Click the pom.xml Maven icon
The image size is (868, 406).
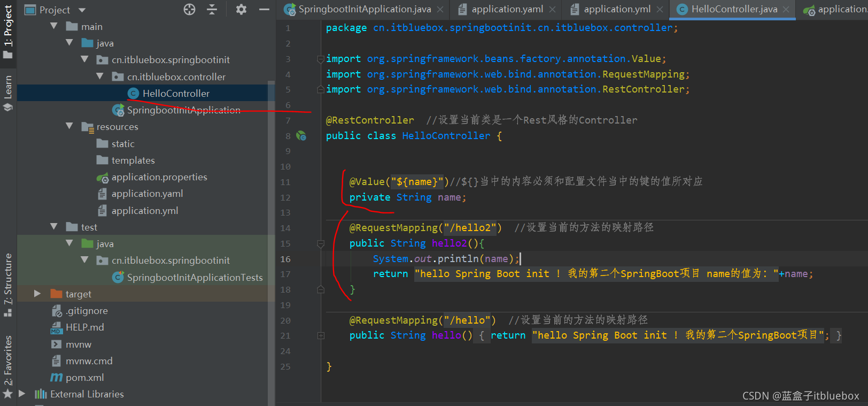tap(56, 377)
